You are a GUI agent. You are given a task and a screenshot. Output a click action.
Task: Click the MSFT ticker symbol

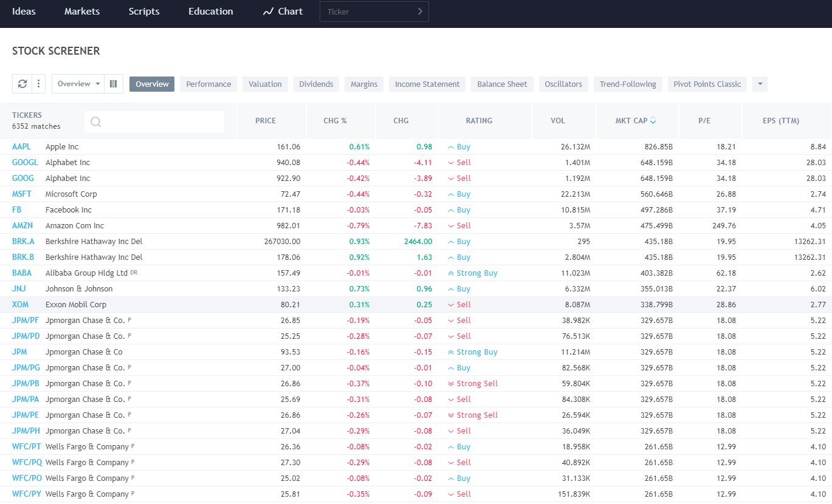click(21, 194)
